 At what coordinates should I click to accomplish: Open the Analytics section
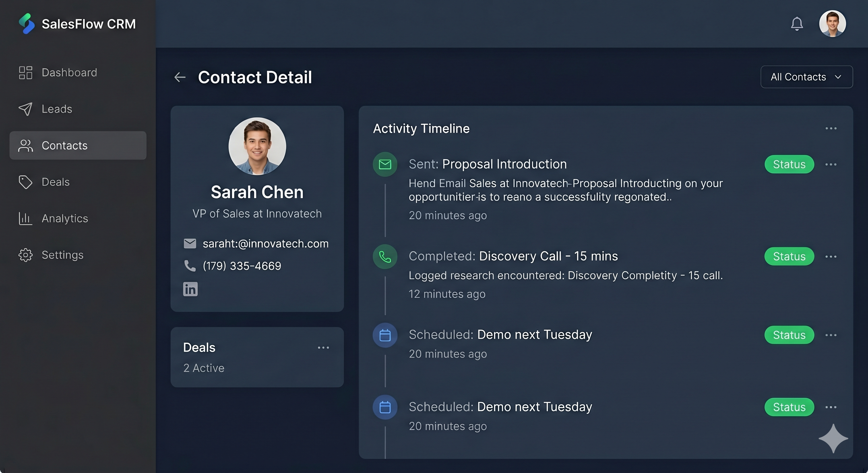(65, 218)
